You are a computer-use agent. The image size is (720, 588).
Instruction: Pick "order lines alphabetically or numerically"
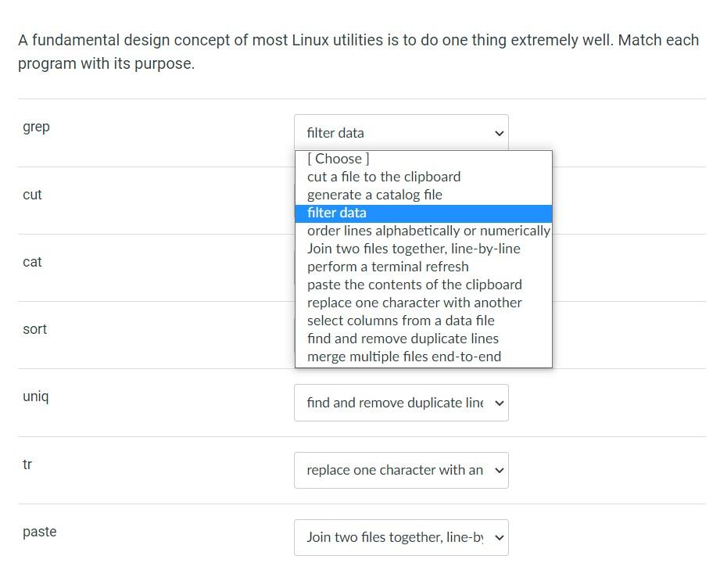pos(428,231)
